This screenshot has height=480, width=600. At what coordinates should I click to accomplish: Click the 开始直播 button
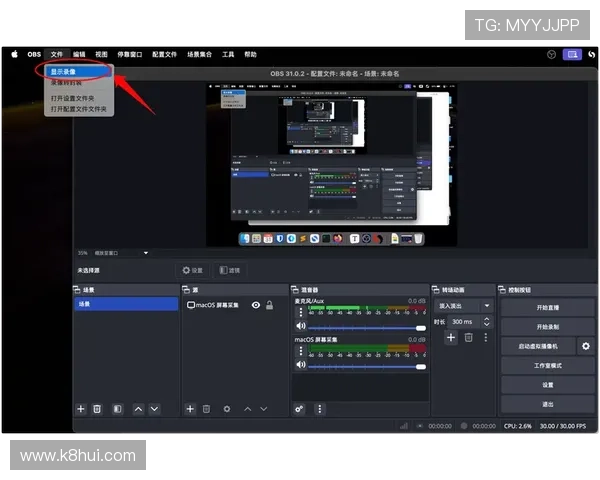point(547,307)
